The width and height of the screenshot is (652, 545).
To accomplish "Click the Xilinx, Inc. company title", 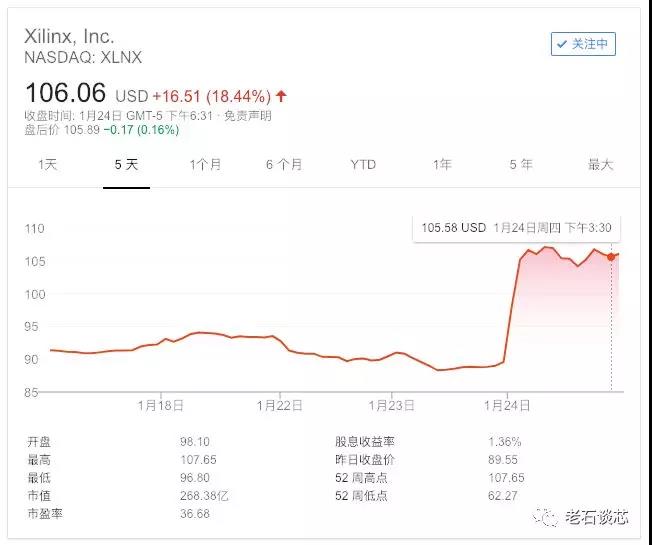I will click(69, 36).
